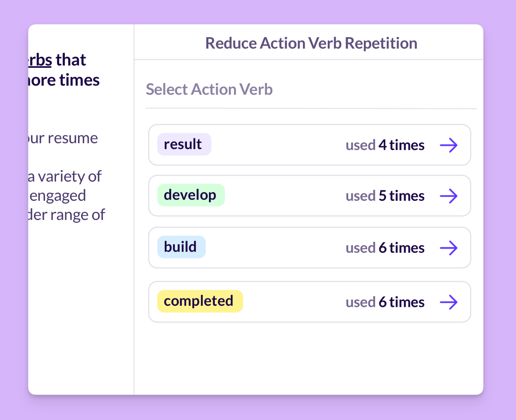Click the "Reduce Action Verb Repetition" title
The width and height of the screenshot is (516, 420).
pyautogui.click(x=311, y=43)
